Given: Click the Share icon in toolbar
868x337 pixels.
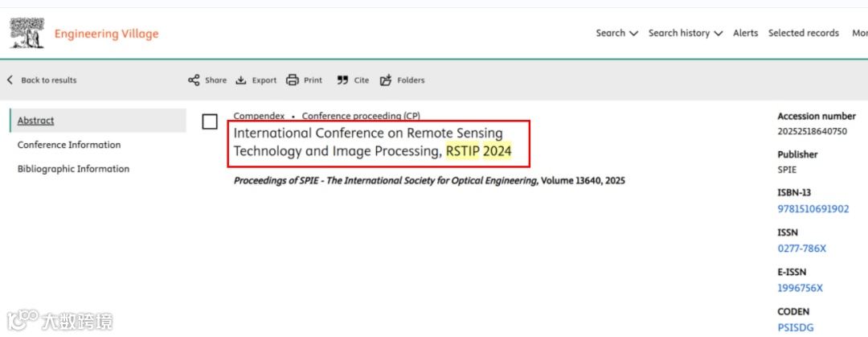Looking at the screenshot, I should [194, 80].
